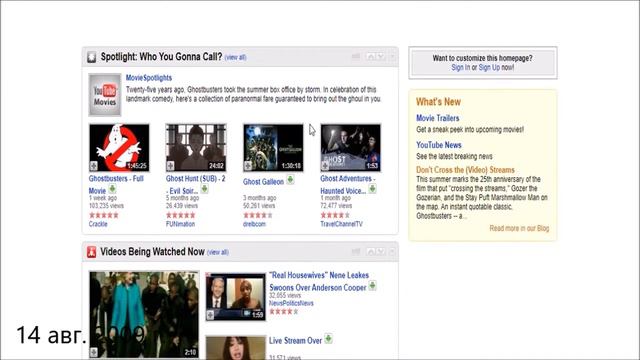Image resolution: width=640 pixels, height=360 pixels.
Task: Open view all link for Spotlight
Action: pyautogui.click(x=236, y=58)
